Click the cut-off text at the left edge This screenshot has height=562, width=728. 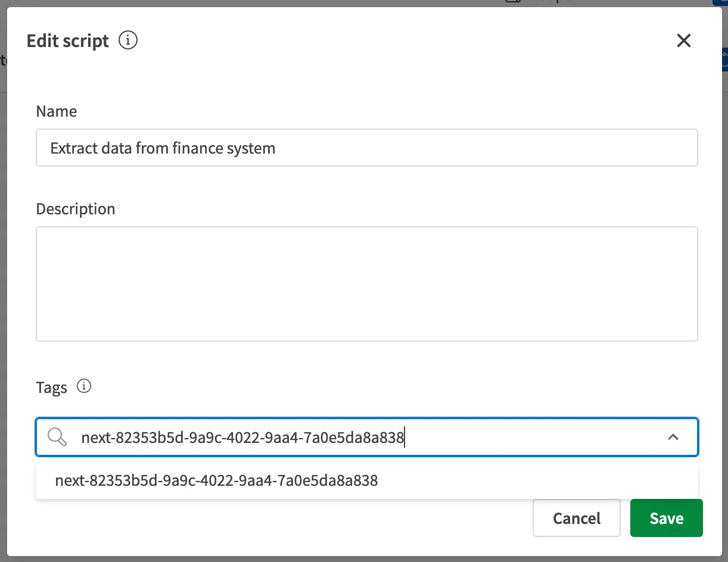(x=2, y=60)
